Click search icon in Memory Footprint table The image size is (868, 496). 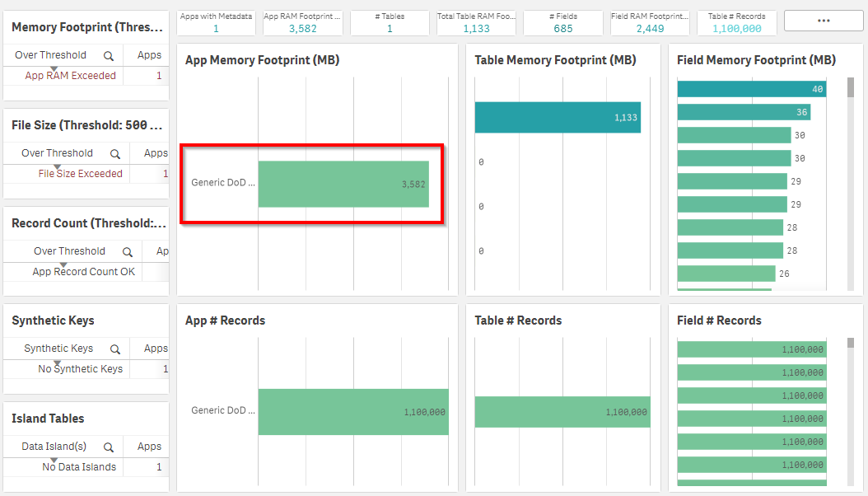(108, 56)
